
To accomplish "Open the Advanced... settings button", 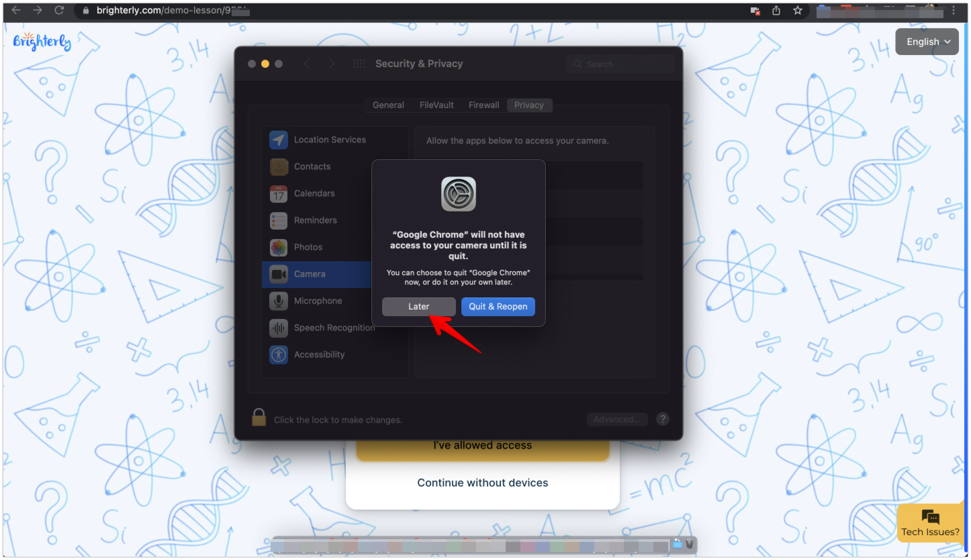I will pos(617,419).
